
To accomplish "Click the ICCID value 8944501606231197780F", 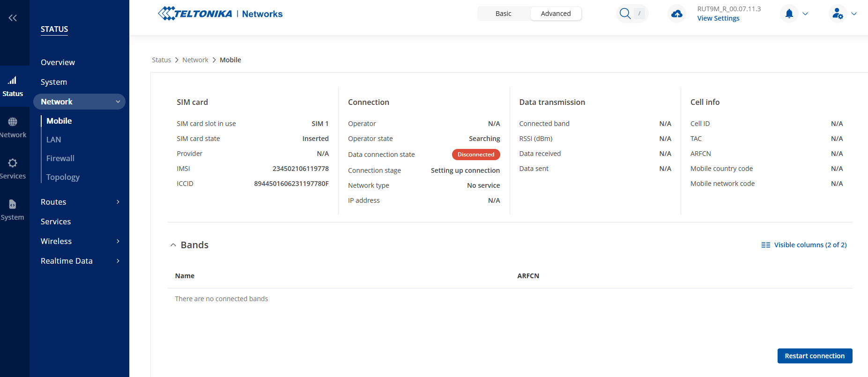I will 291,184.
